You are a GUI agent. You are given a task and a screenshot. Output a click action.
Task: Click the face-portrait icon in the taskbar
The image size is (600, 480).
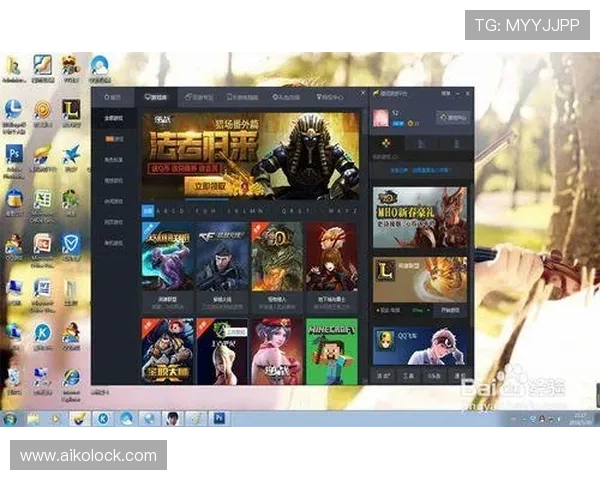[x=173, y=419]
